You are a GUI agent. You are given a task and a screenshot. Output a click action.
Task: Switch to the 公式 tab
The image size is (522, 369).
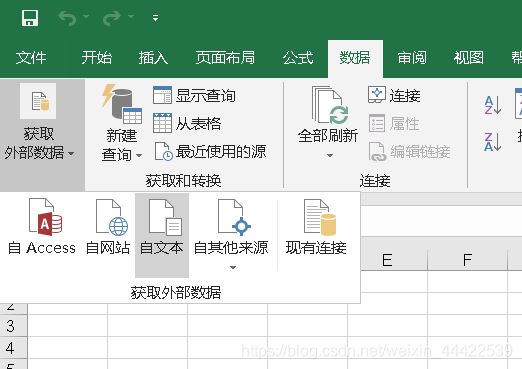point(298,58)
